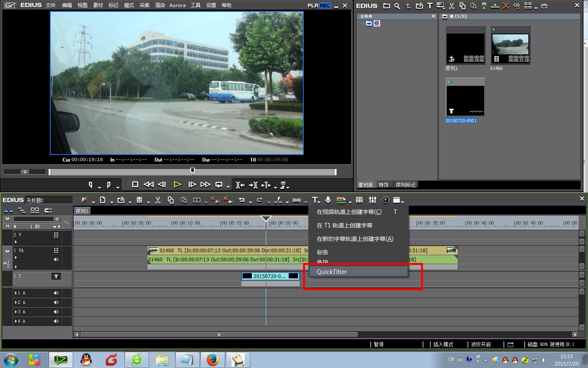Image resolution: width=588 pixels, height=368 pixels.
Task: Expand the 2 A audio track
Action: (16, 303)
